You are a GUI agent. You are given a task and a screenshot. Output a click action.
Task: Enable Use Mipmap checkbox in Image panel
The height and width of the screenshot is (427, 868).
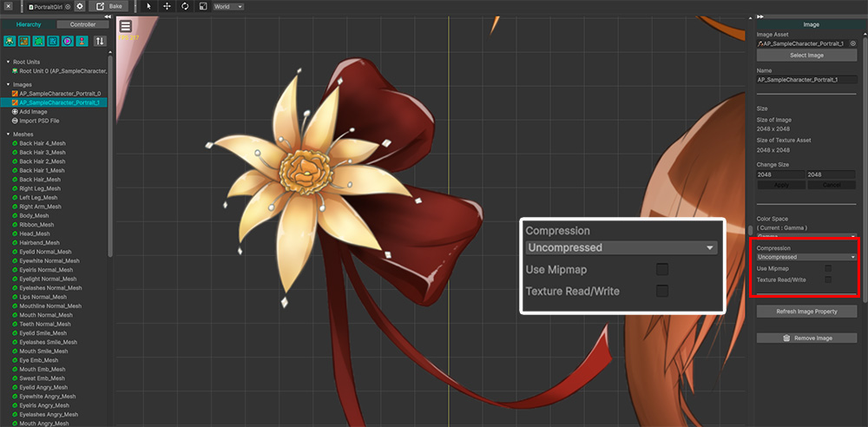coord(828,268)
